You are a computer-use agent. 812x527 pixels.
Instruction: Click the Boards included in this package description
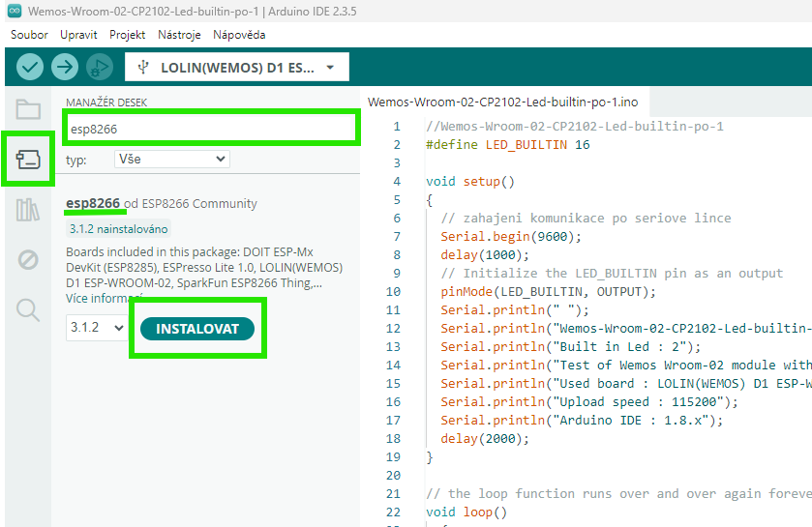(204, 268)
